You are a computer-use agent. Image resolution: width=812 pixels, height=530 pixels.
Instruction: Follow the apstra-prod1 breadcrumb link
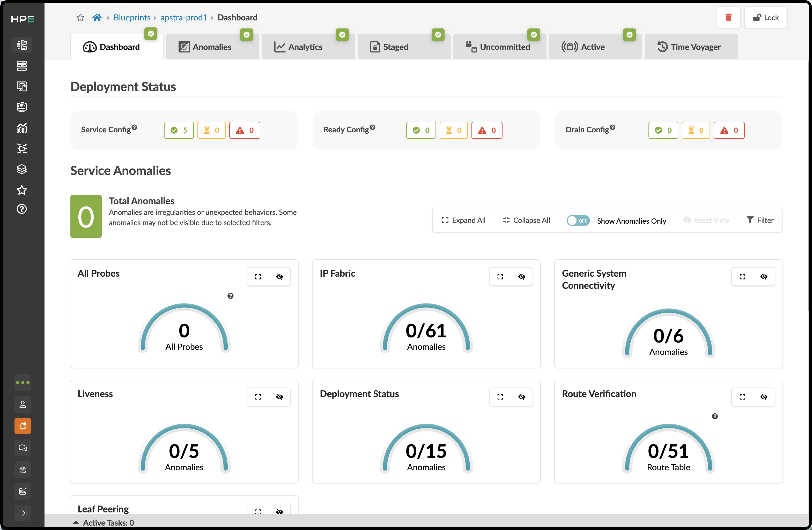pos(184,17)
